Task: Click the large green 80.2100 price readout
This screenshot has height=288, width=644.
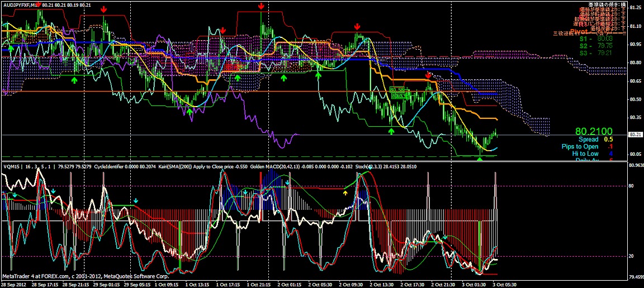Action: click(x=595, y=131)
